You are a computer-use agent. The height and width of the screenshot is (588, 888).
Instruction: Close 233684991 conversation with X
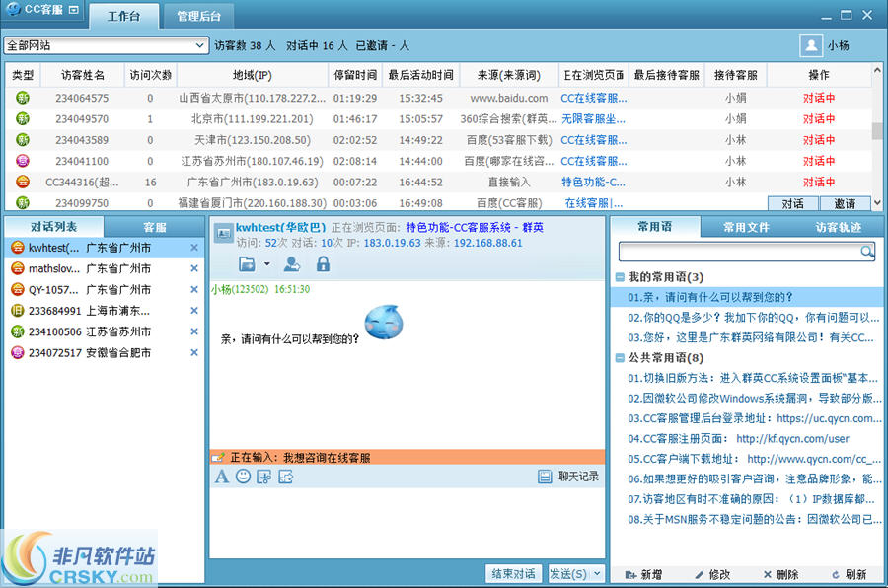pyautogui.click(x=194, y=311)
